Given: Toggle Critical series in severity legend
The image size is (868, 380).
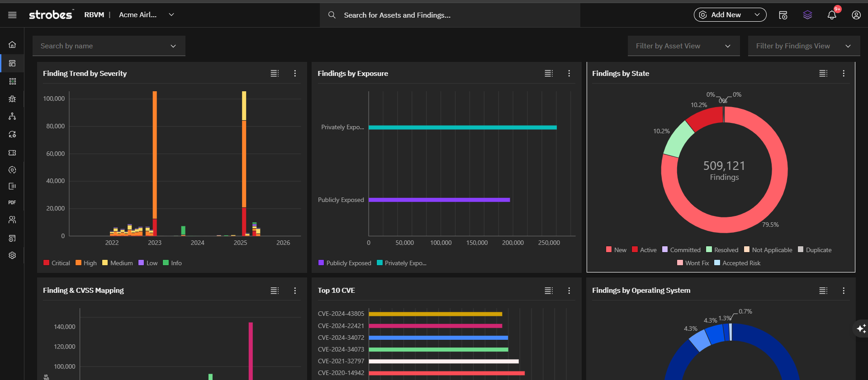Looking at the screenshot, I should click(x=57, y=263).
